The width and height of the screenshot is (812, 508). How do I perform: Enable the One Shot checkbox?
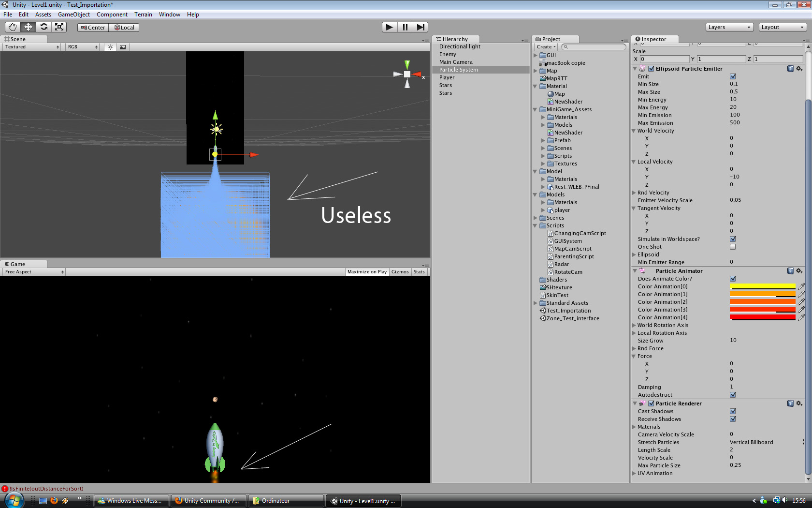click(x=733, y=247)
